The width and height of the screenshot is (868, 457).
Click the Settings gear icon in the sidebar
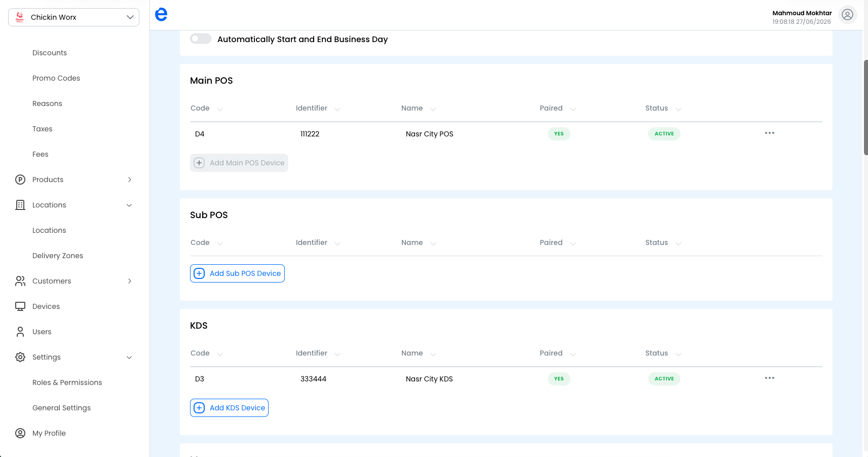pyautogui.click(x=20, y=357)
